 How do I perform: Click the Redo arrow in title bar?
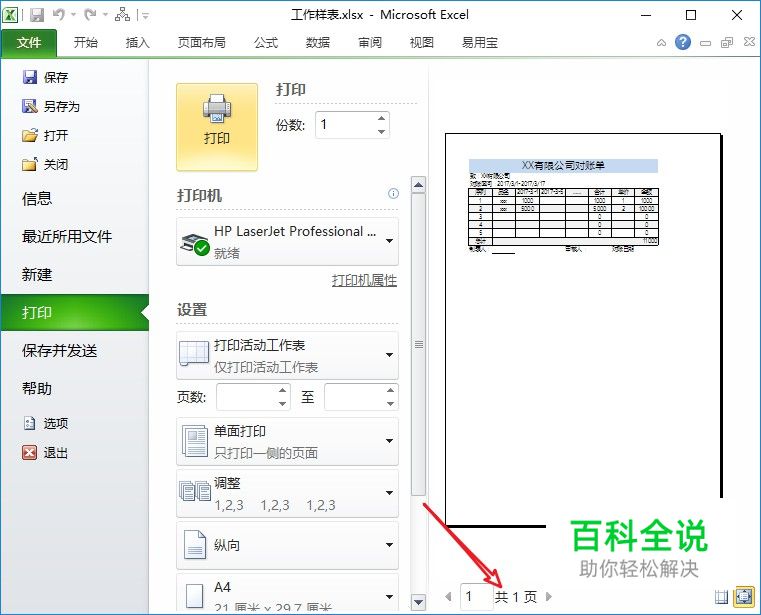90,15
